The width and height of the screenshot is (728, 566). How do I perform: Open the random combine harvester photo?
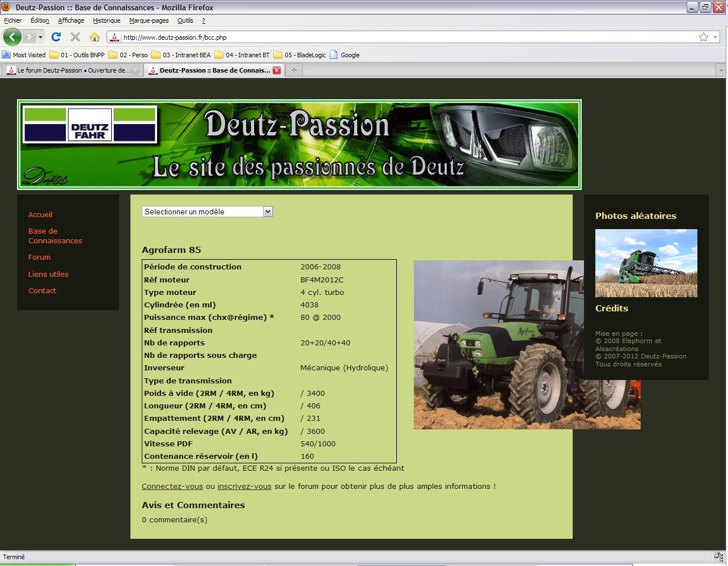(x=646, y=263)
